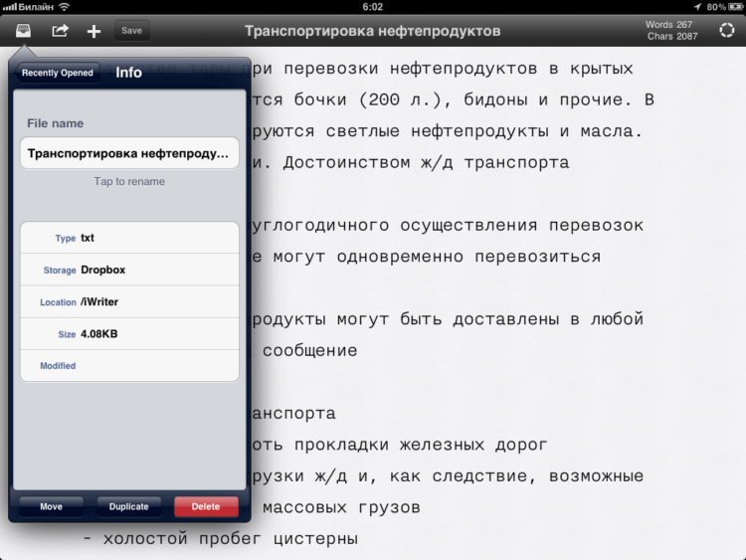
Task: Tap the document title Транспортировка нефтепродуктов
Action: pyautogui.click(x=373, y=31)
